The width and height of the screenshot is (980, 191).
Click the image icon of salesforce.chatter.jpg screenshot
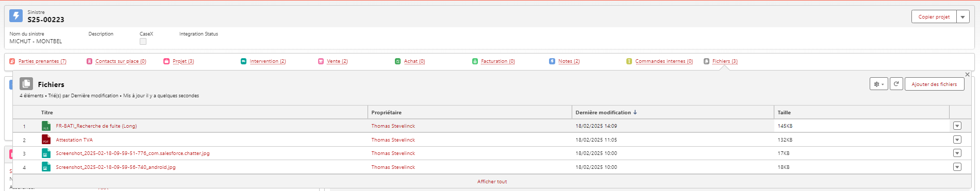[46, 153]
